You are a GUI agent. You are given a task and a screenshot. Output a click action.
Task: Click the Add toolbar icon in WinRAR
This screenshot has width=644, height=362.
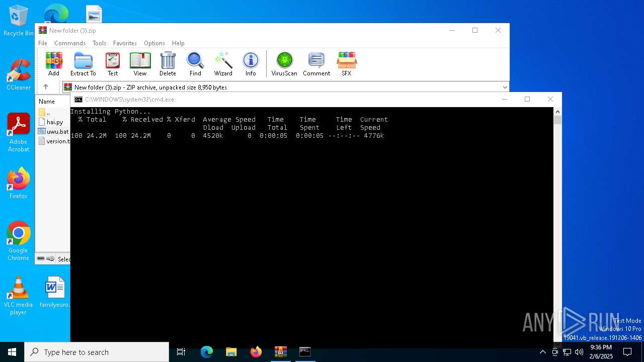54,64
